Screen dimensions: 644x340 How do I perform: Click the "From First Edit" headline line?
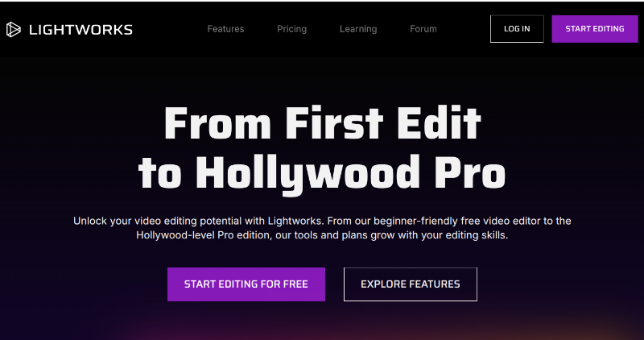[x=323, y=124]
